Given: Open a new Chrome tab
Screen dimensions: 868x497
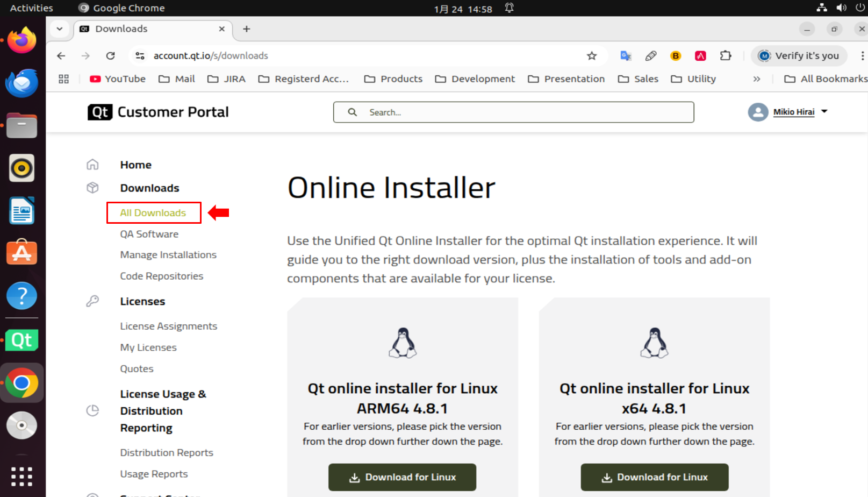Looking at the screenshot, I should point(247,29).
